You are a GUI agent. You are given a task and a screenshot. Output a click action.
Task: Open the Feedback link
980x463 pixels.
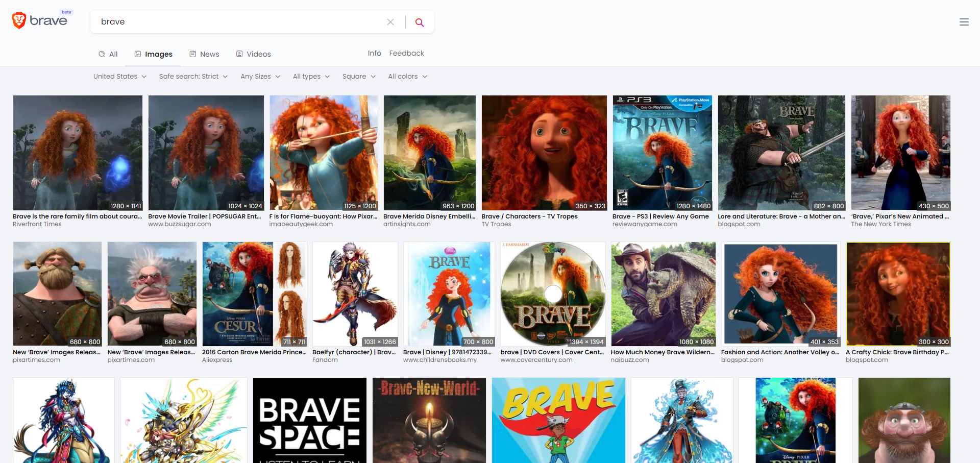(x=406, y=53)
